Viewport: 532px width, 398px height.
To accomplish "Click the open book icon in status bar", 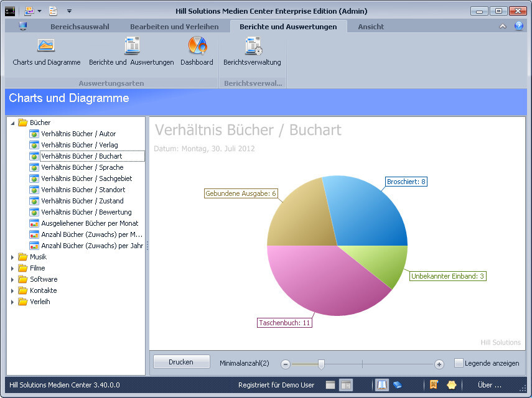I will [382, 385].
